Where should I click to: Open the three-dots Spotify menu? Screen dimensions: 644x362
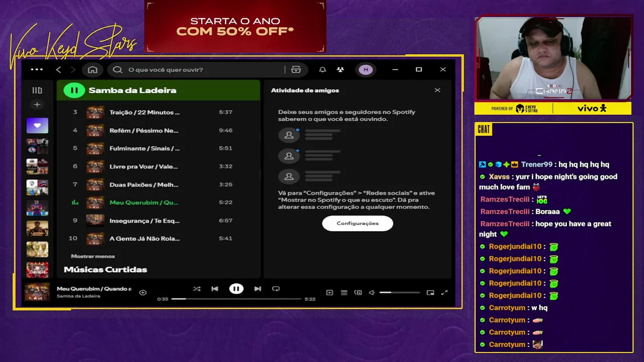click(x=37, y=69)
